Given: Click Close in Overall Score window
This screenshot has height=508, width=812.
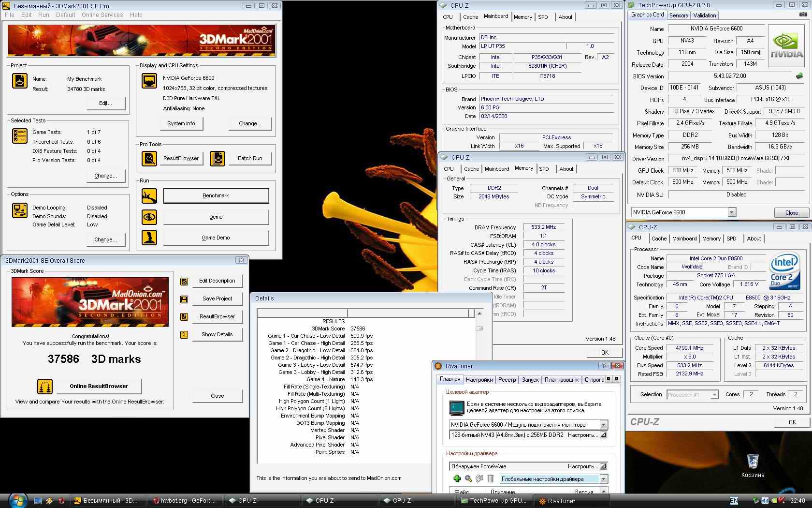Looking at the screenshot, I should (x=217, y=396).
